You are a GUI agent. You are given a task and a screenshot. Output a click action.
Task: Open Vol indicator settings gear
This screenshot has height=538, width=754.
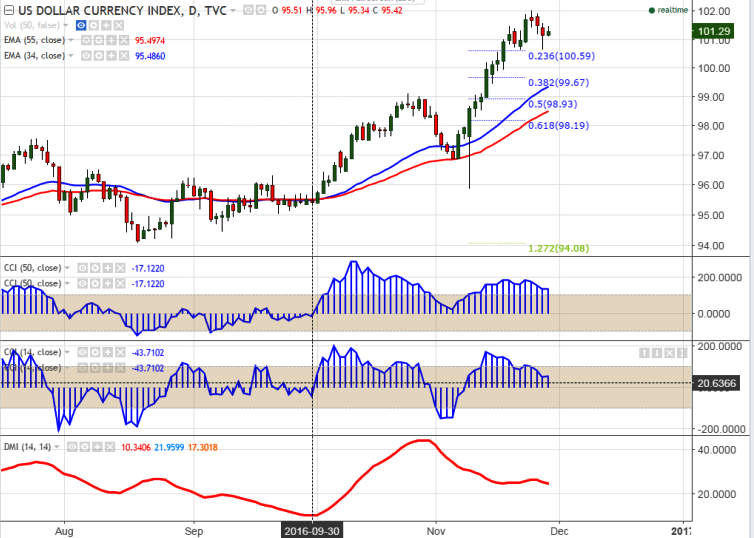94,25
